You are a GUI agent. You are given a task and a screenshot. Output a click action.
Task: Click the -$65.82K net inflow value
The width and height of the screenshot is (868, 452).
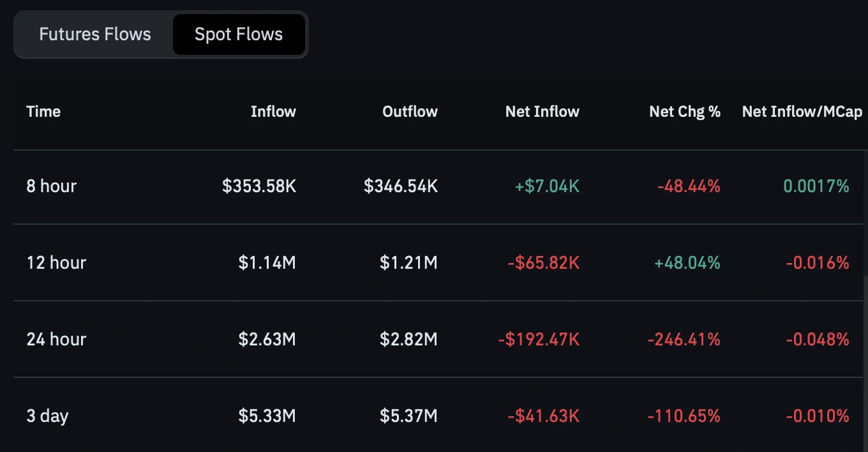[x=544, y=262]
